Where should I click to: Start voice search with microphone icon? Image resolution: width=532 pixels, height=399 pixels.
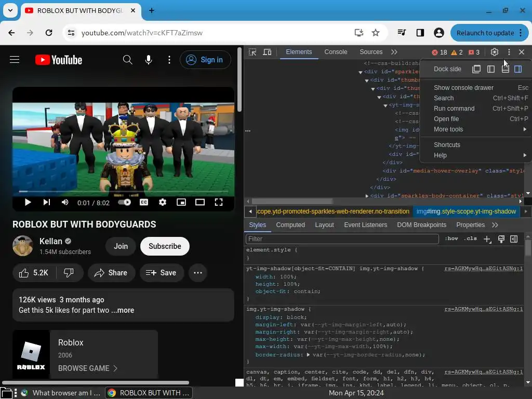pyautogui.click(x=149, y=60)
